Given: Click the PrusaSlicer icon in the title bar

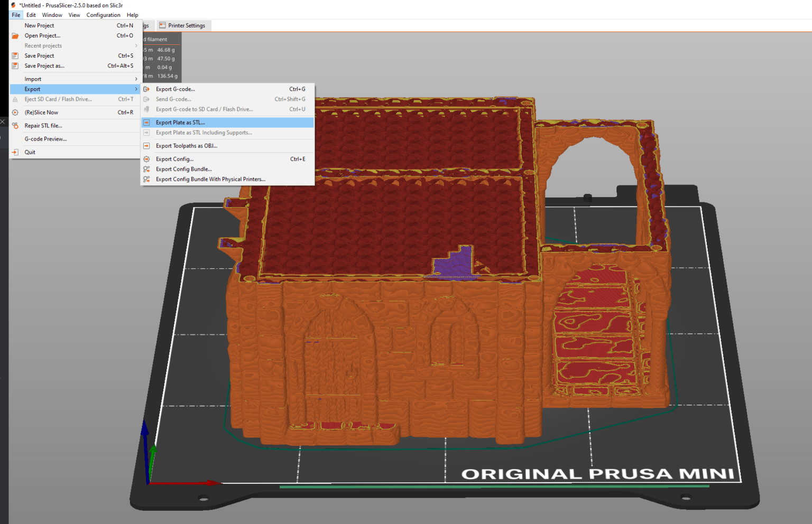Looking at the screenshot, I should tap(13, 5).
